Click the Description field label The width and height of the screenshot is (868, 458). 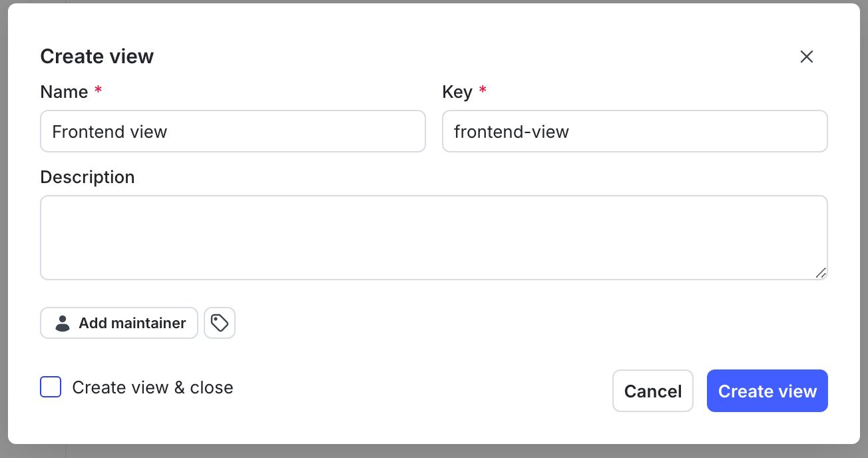coord(87,176)
